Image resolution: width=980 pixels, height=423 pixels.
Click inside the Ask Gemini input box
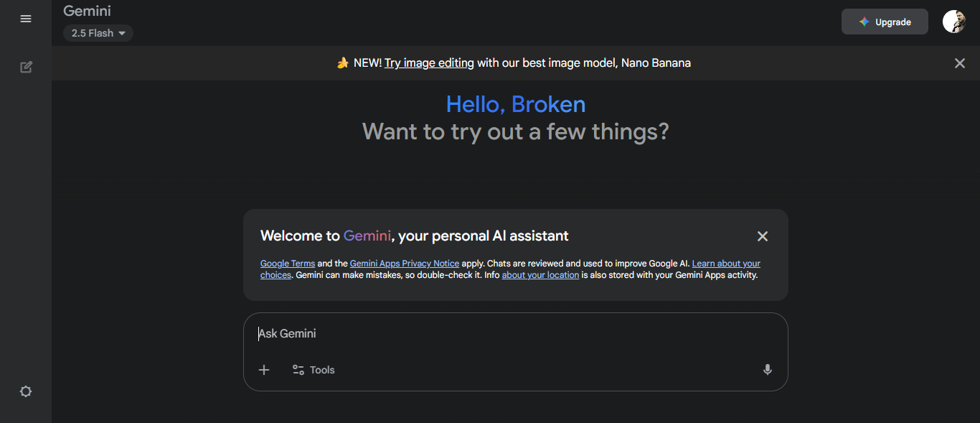502,333
